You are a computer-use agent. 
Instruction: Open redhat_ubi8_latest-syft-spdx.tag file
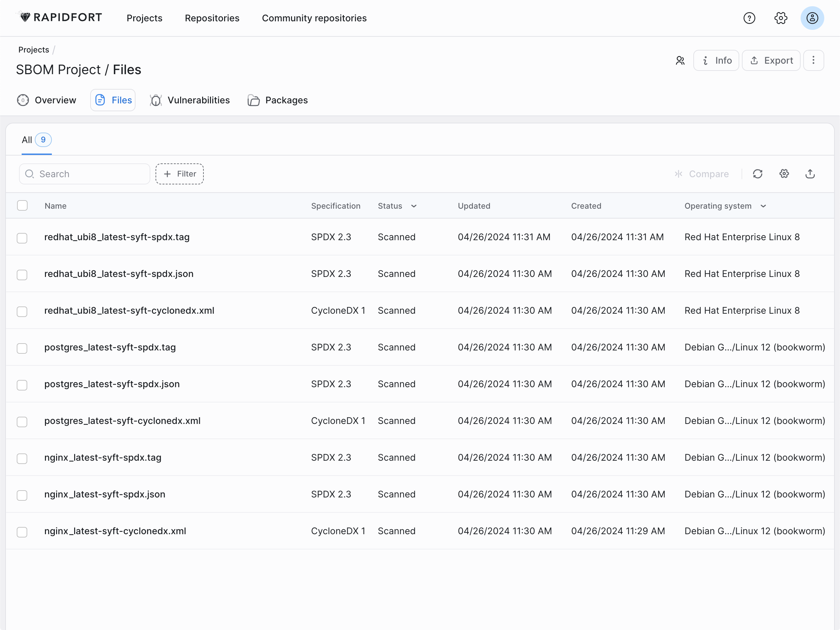[x=117, y=237]
